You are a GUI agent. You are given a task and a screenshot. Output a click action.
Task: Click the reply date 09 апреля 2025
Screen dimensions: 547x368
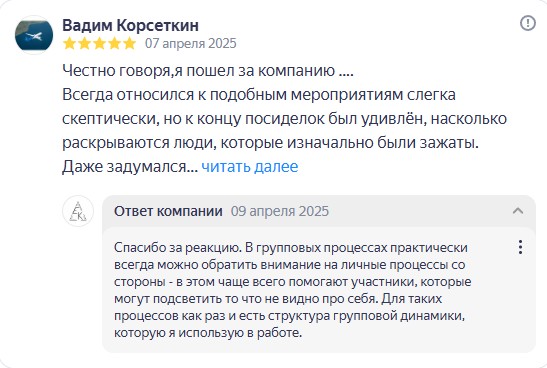[280, 211]
